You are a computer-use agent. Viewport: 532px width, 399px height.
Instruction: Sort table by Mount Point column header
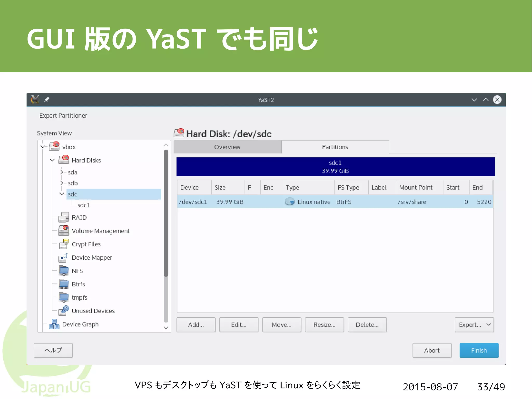(420, 187)
